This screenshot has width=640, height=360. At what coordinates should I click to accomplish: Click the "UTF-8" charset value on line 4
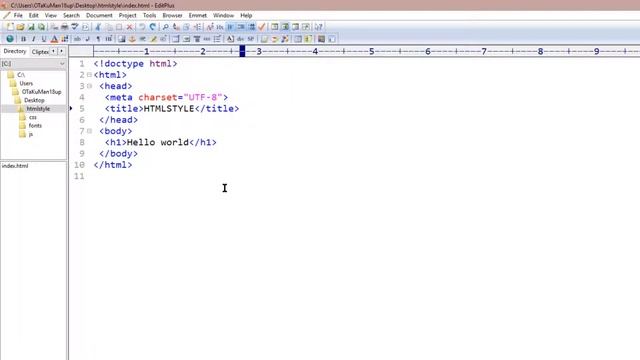203,97
